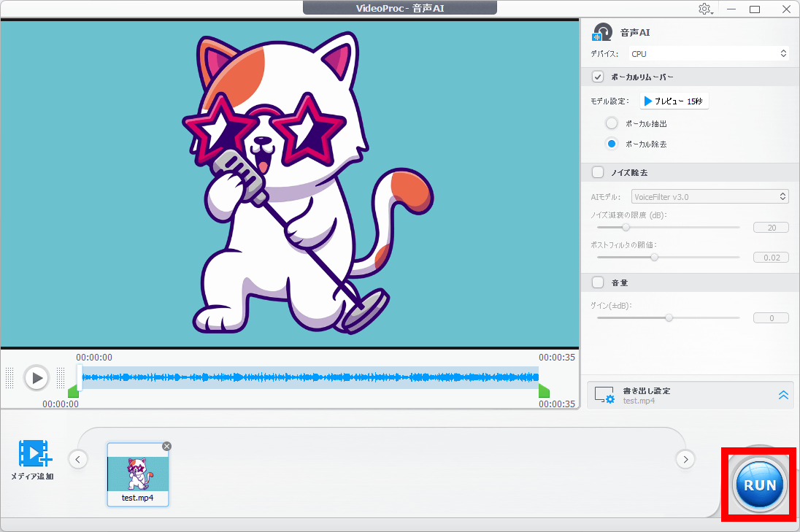Viewport: 800px width, 532px height.
Task: Select the ボーカル抽出 radio button
Action: tap(612, 124)
